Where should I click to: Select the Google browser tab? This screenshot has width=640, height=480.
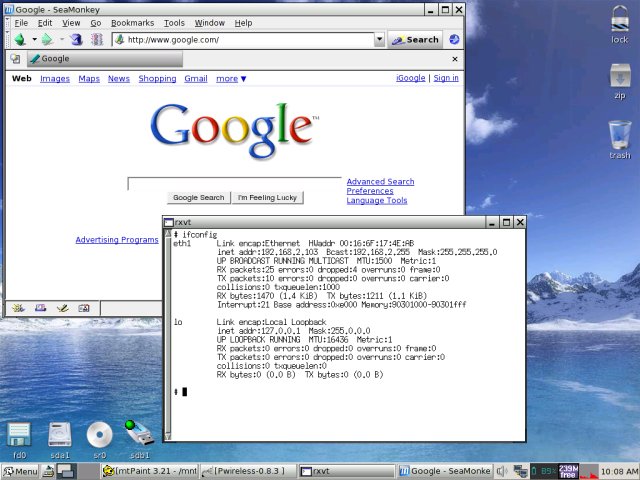(x=105, y=59)
